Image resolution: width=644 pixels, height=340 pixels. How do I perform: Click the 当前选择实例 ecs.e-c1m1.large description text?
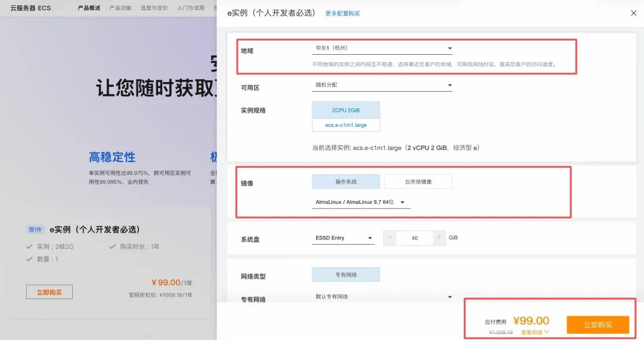395,148
